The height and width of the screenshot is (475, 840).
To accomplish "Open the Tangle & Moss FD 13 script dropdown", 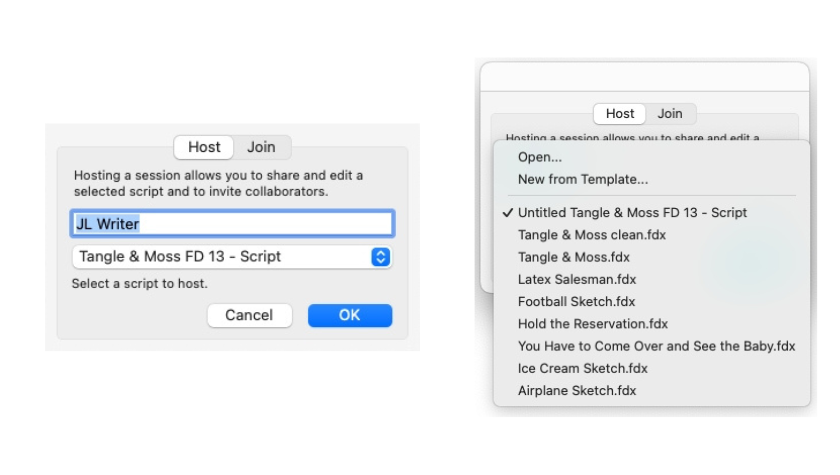I will point(220,257).
